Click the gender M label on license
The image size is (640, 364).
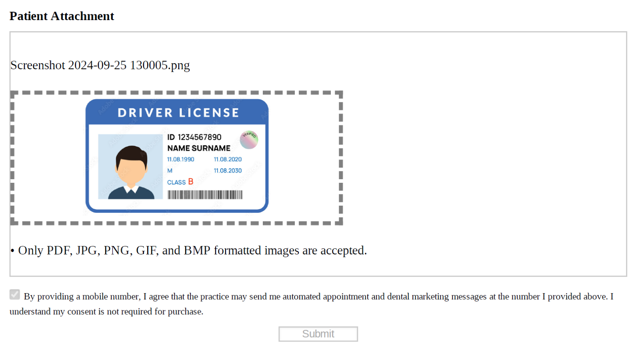pos(170,170)
